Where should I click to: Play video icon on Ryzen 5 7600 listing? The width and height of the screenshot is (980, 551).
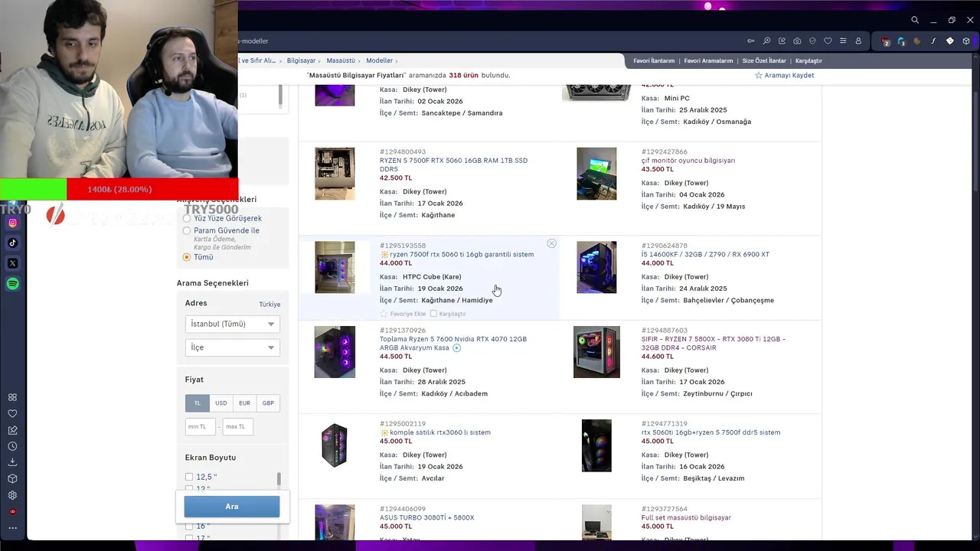(x=457, y=348)
